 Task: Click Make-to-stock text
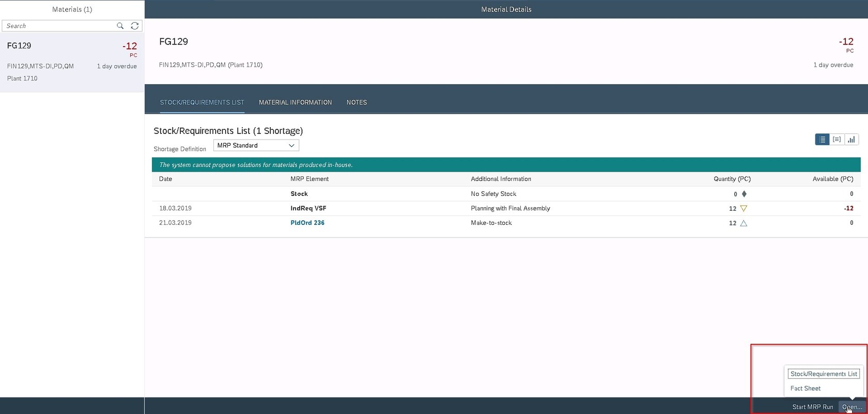click(491, 223)
